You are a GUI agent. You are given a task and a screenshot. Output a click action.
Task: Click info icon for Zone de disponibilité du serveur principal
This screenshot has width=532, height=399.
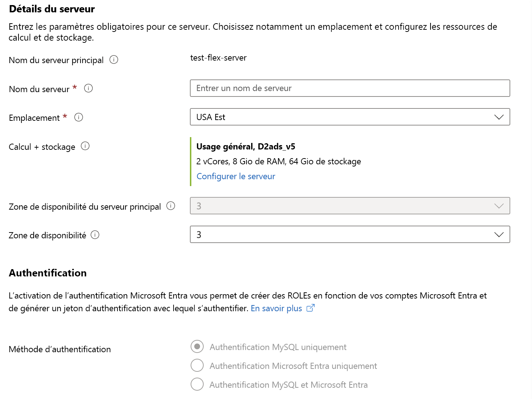[x=171, y=206]
